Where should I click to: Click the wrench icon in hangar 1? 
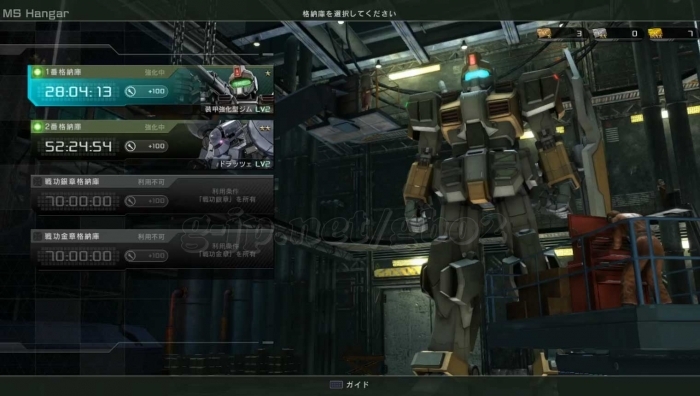[x=130, y=92]
